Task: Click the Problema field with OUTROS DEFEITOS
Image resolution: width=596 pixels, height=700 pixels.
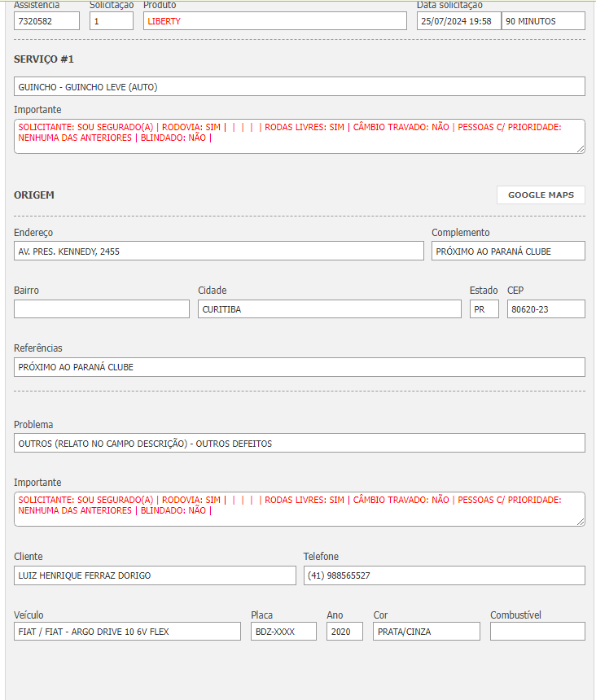Action: 299,444
